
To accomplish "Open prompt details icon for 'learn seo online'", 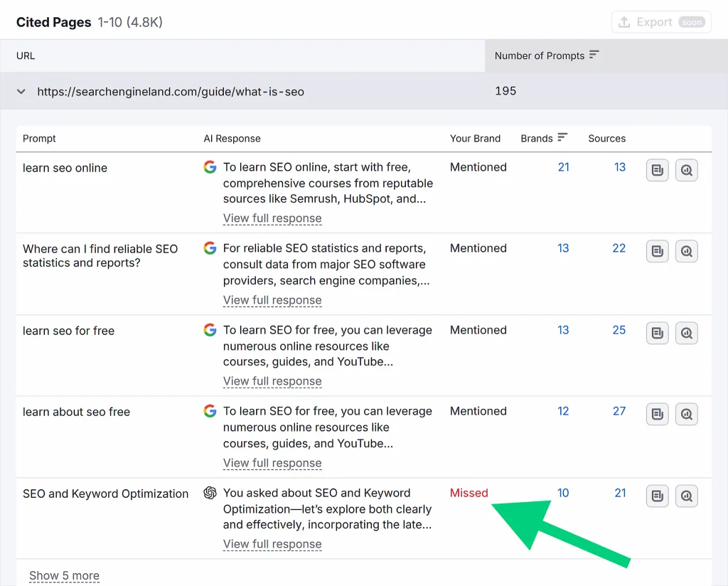I will (x=657, y=170).
